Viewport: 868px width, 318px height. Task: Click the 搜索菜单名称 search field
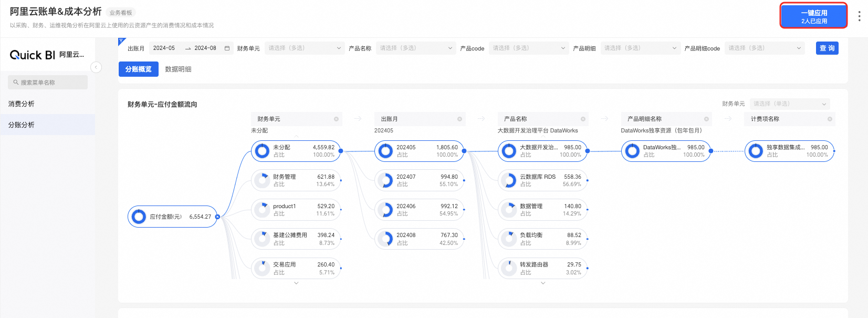[48, 82]
